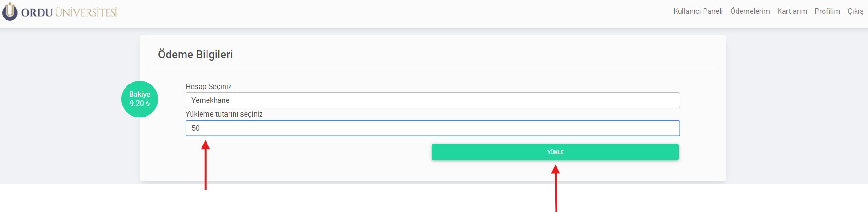
Task: Click the Ordu University emblem icon
Action: click(10, 11)
